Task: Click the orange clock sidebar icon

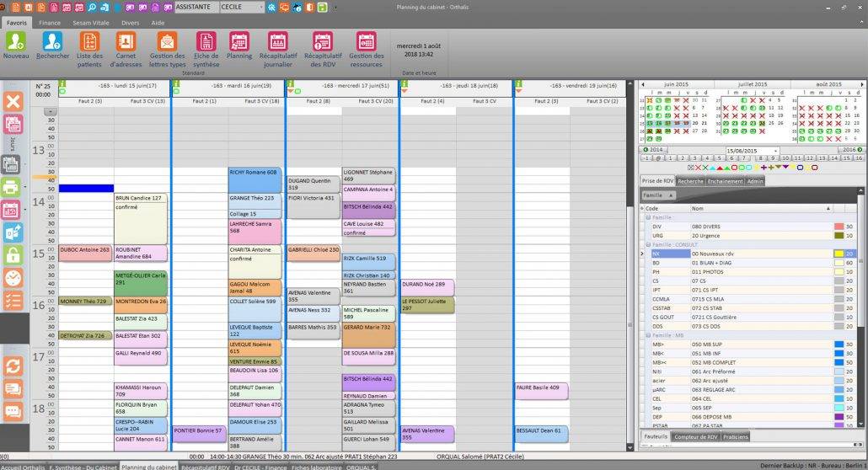Action: click(x=13, y=278)
